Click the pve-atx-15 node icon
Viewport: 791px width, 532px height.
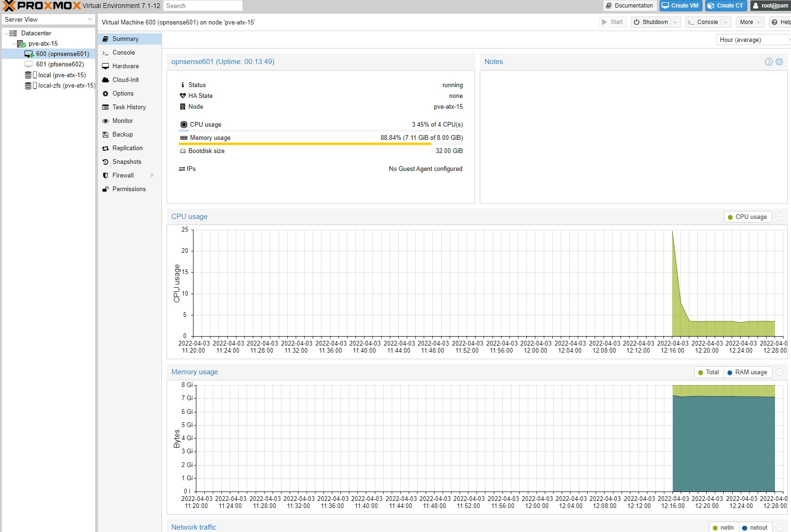(x=21, y=44)
